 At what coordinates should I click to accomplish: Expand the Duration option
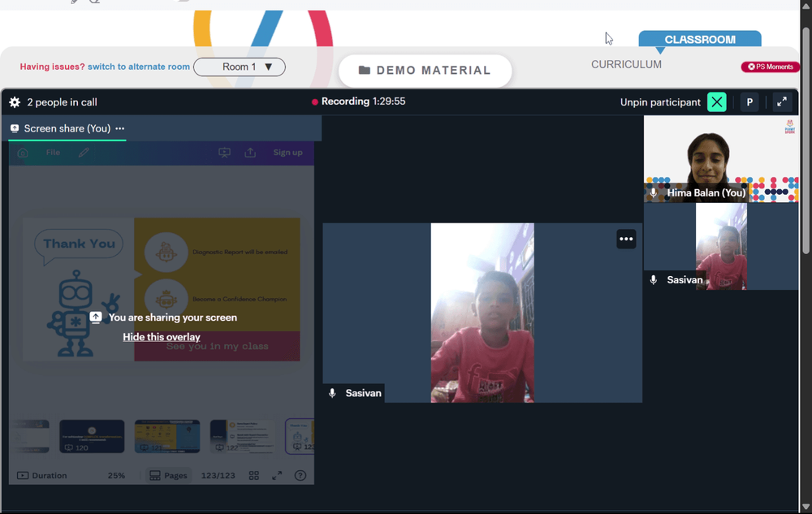pos(42,475)
